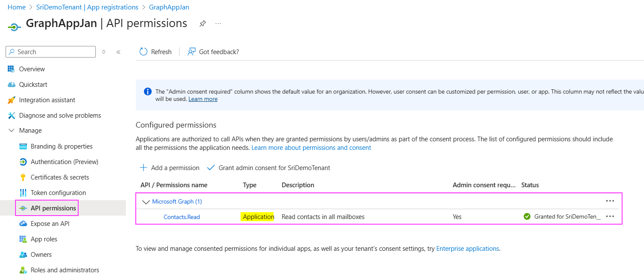Viewport: 644px width, 277px height.
Task: Click the Integration assistant rocket icon
Action: (12, 100)
